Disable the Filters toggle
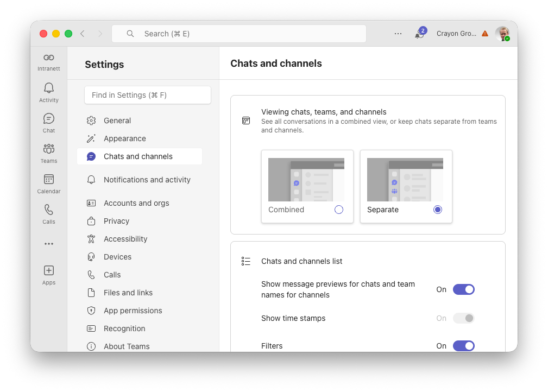This screenshot has width=548, height=392. coord(464,346)
